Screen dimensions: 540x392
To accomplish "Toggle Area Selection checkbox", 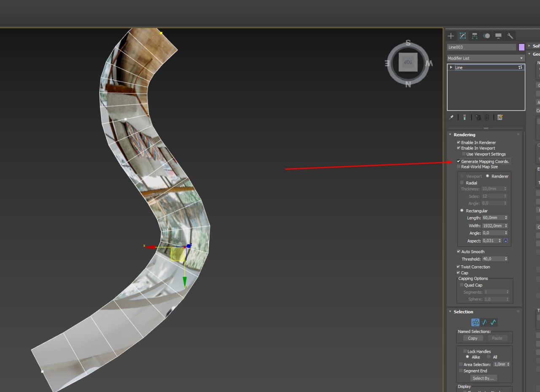I will click(x=461, y=364).
